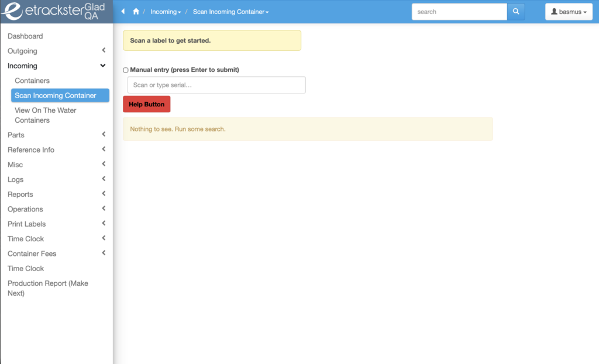The width and height of the screenshot is (599, 364).
Task: Open the Incoming breadcrumb dropdown
Action: coord(166,12)
